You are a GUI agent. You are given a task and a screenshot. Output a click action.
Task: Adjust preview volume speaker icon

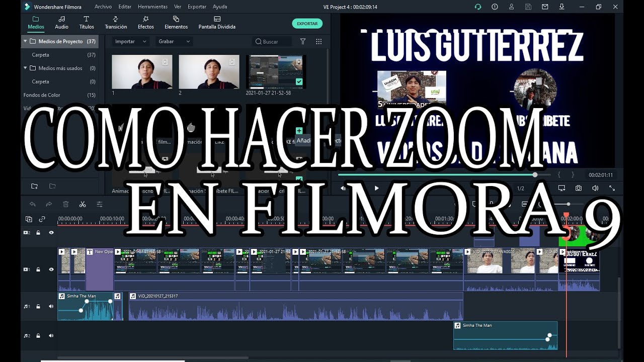tap(595, 188)
